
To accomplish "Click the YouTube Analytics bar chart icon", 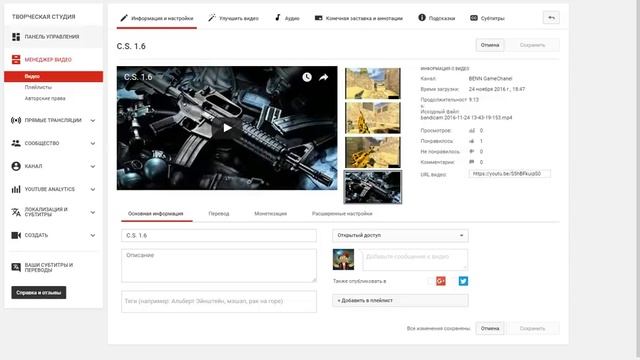I will 16,189.
